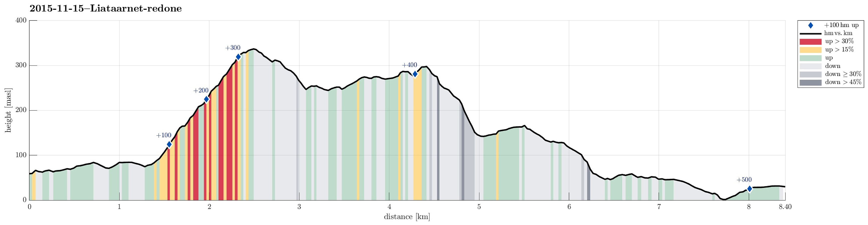Click the 400 tick label on y-axis

pos(21,20)
